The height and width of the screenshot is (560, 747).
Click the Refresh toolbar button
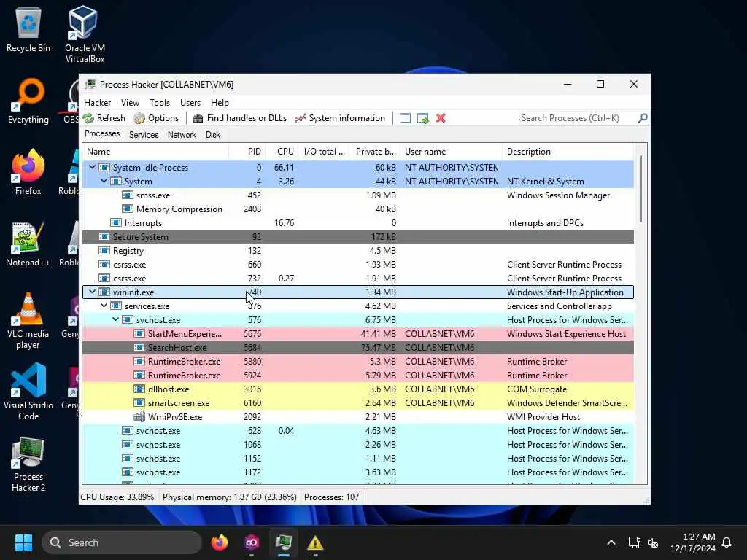tap(104, 118)
